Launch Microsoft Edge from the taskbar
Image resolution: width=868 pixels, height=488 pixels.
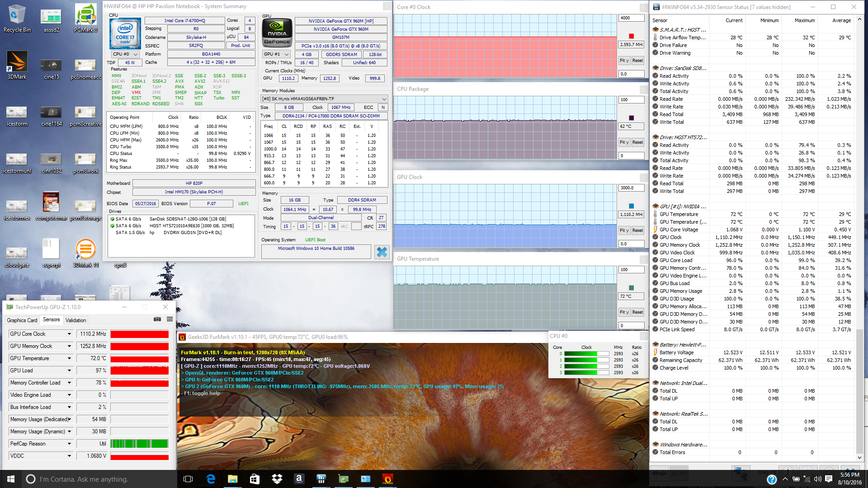point(211,479)
